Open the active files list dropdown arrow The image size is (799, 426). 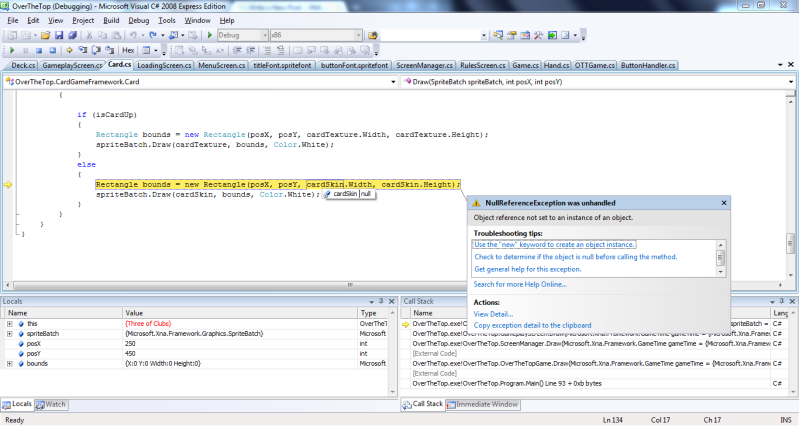(x=780, y=65)
